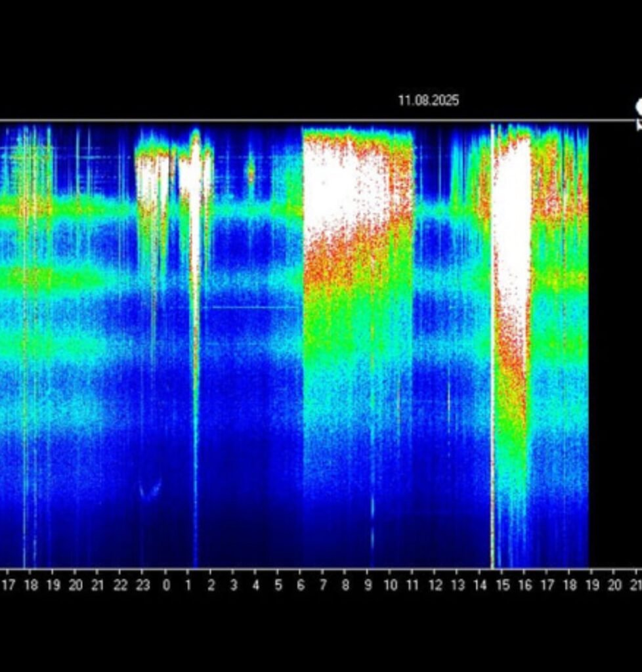Pick the 3 hour axis label
This screenshot has height=672, width=642.
pos(234,585)
